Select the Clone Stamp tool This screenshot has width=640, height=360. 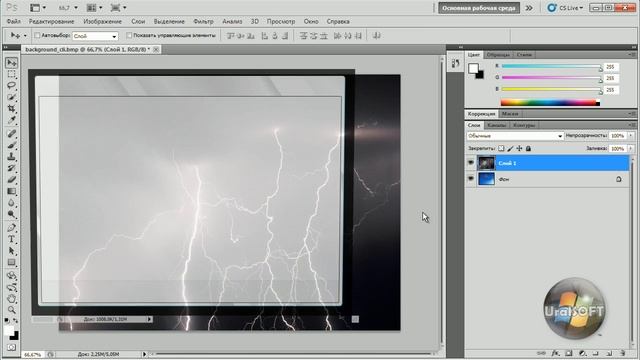pyautogui.click(x=11, y=157)
